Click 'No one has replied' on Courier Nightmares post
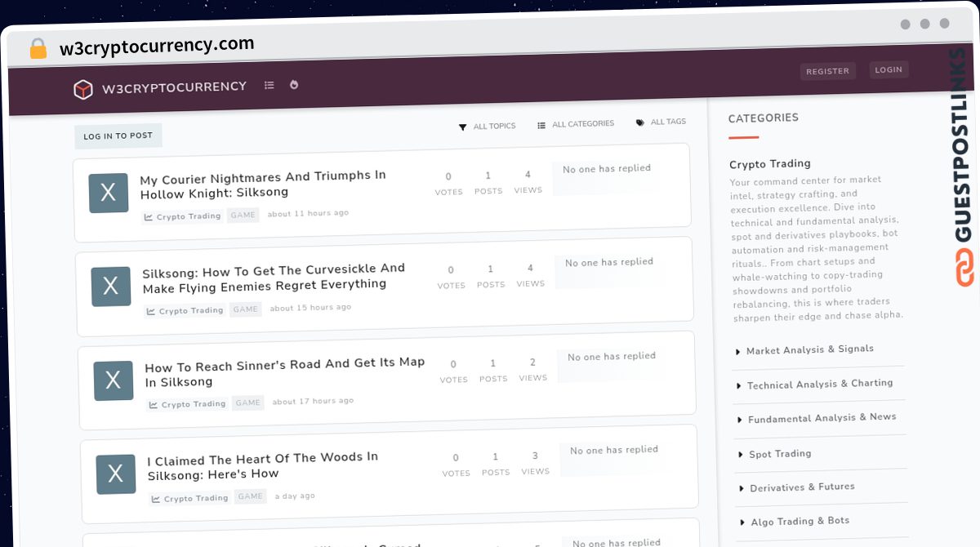This screenshot has height=547, width=980. [607, 168]
